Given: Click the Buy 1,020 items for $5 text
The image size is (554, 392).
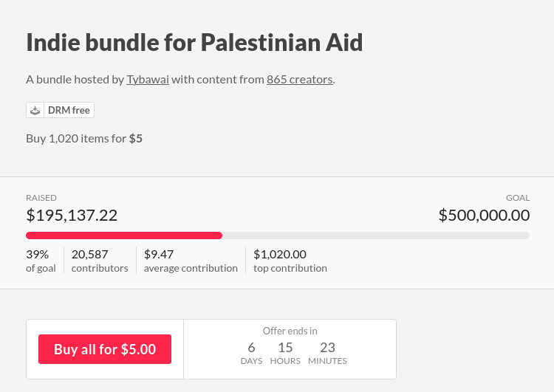Looking at the screenshot, I should (84, 139).
